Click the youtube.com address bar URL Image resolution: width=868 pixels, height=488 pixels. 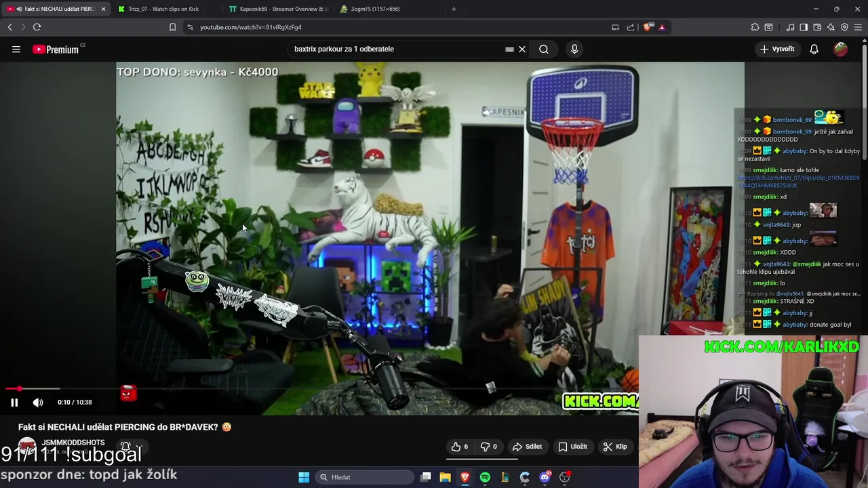250,27
